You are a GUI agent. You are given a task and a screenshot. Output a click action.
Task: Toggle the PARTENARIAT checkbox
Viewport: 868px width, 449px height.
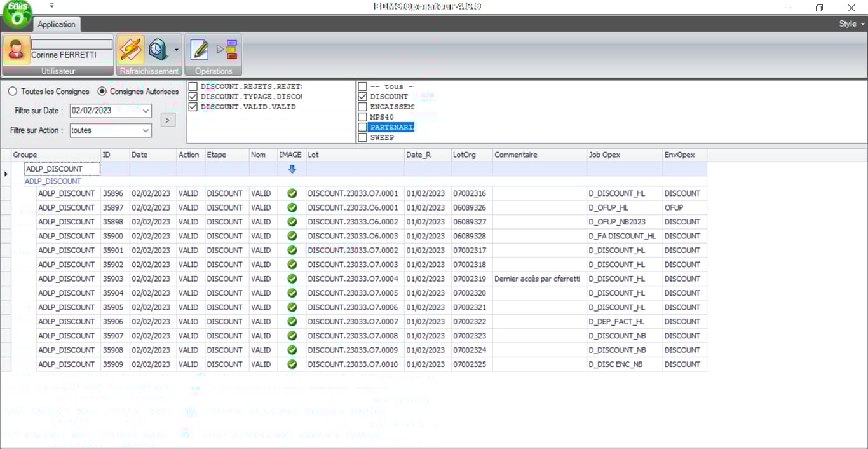tap(362, 127)
